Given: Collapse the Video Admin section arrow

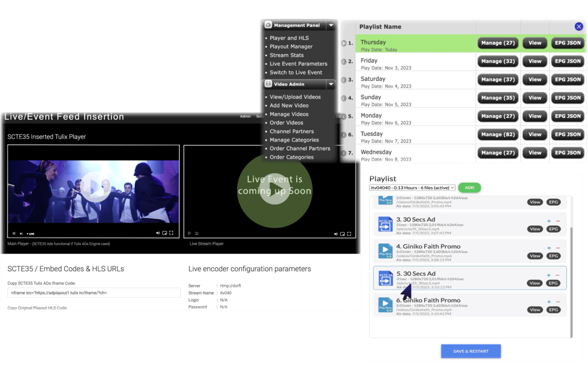Looking at the screenshot, I should (330, 84).
